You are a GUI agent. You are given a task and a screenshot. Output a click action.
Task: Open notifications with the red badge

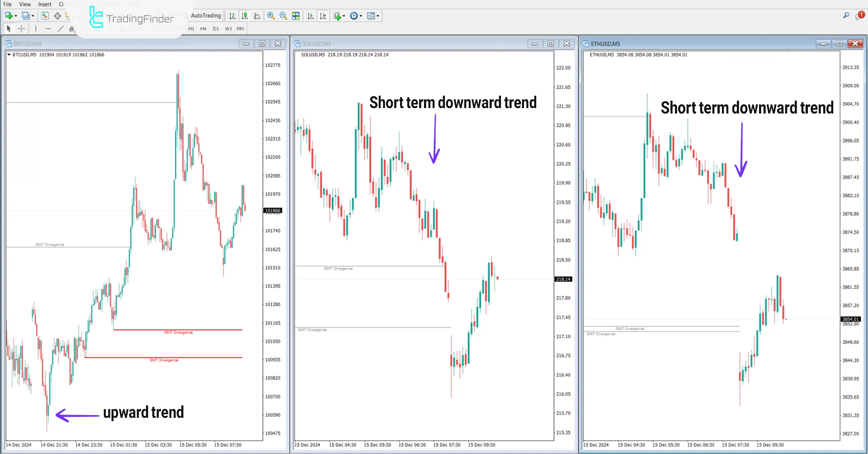[860, 15]
